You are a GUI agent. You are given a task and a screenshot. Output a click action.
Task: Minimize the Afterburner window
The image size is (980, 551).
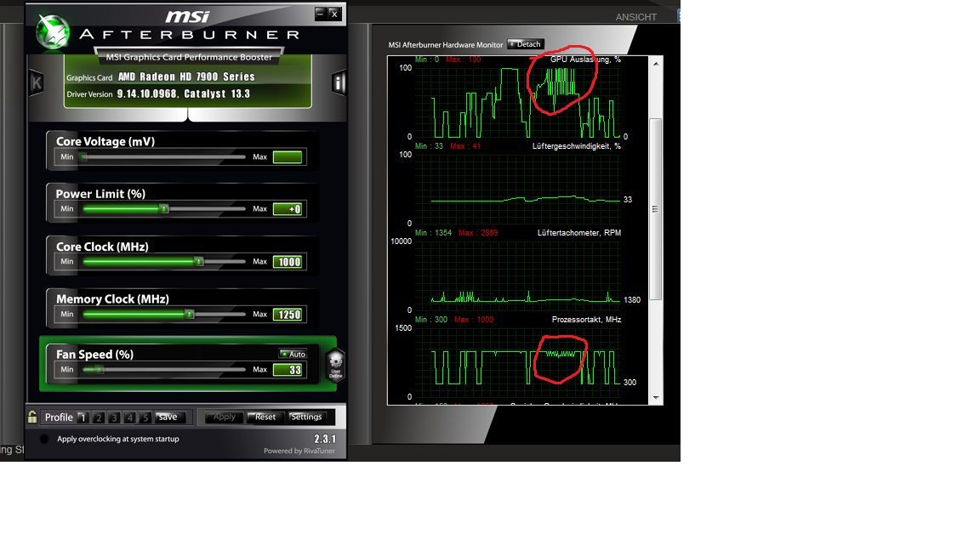320,13
